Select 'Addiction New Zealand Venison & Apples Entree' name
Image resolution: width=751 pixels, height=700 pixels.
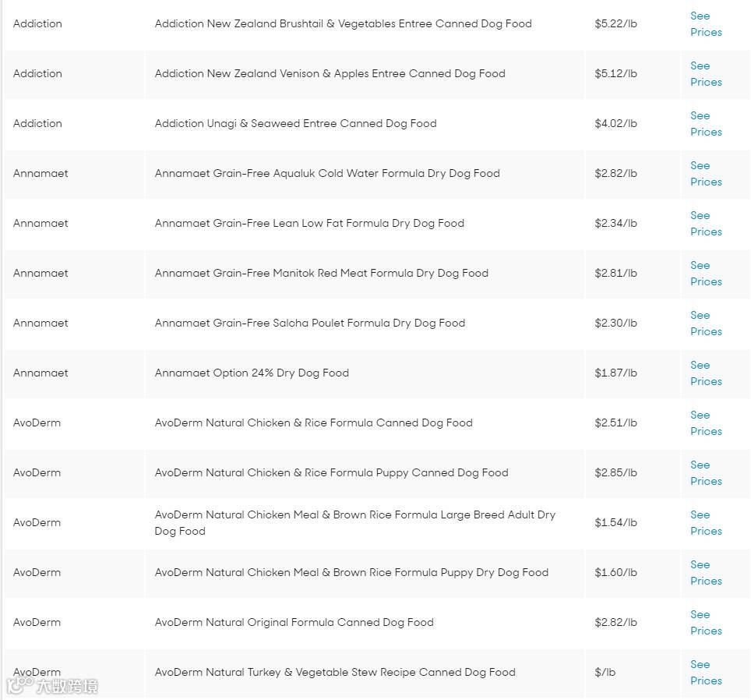(330, 73)
